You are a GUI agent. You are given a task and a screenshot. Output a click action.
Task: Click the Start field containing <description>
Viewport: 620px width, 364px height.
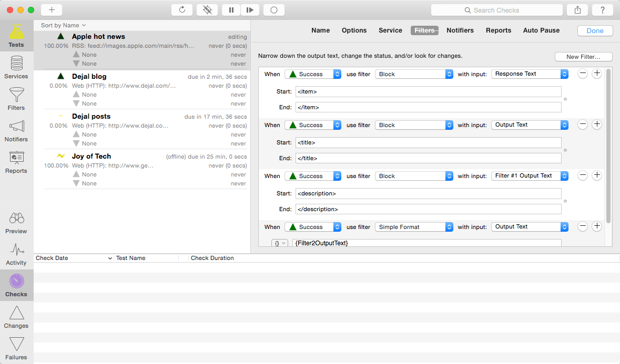point(428,193)
